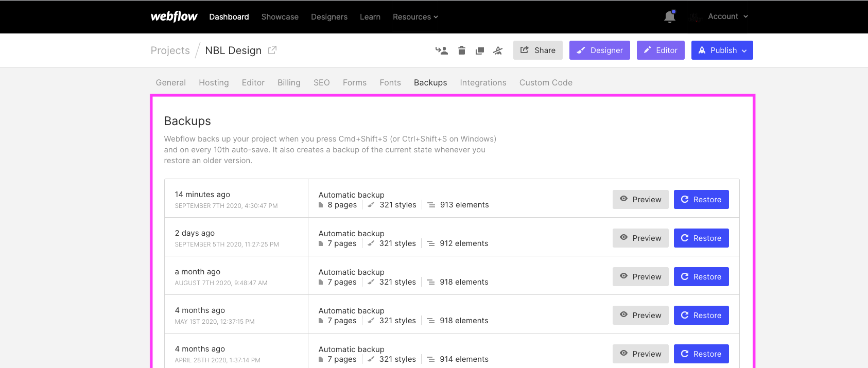Viewport: 868px width, 368px height.
Task: Expand the Resources dropdown
Action: [415, 17]
